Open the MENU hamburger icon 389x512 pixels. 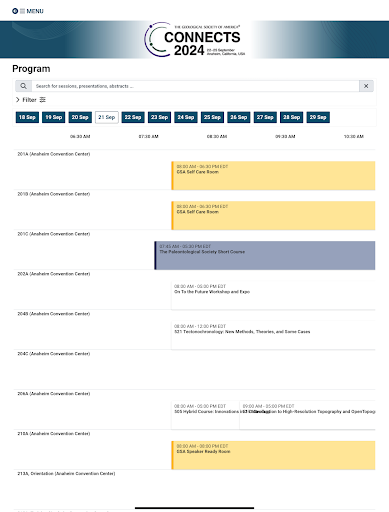(22, 11)
